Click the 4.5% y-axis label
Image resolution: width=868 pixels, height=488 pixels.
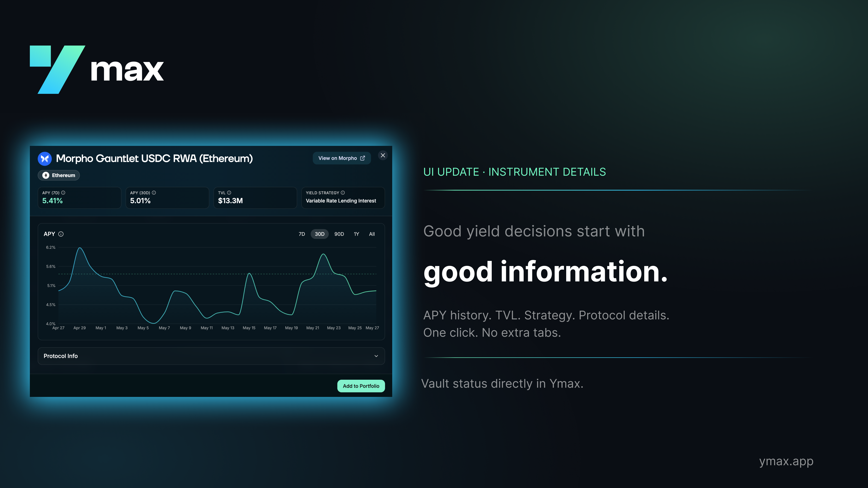tap(51, 305)
